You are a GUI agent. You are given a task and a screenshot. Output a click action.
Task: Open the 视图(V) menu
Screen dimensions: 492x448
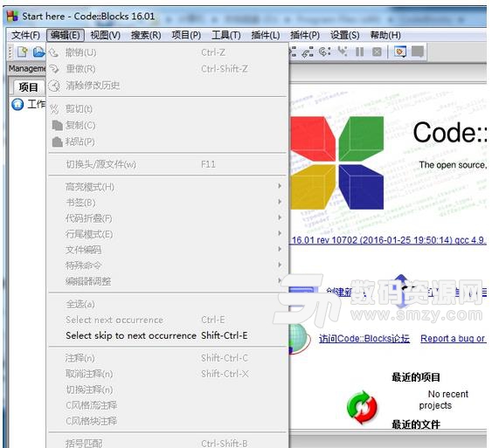105,35
